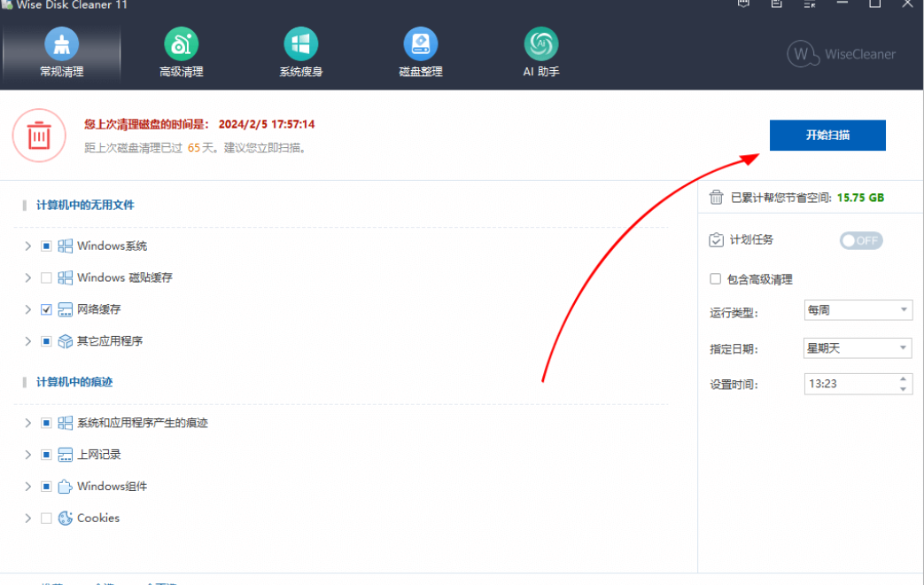This screenshot has height=585, width=924.
Task: Open the 指定日期 dropdown showing 星期天
Action: pos(858,348)
